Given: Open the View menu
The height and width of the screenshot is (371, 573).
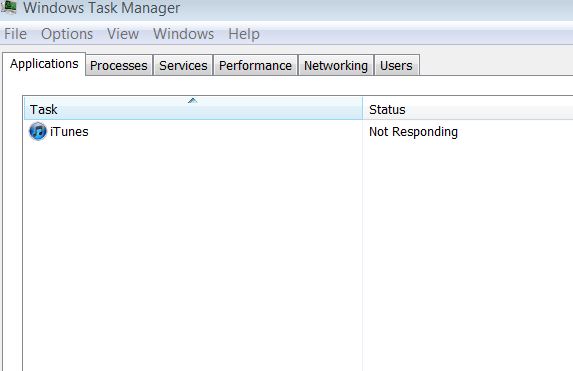Looking at the screenshot, I should pos(123,34).
